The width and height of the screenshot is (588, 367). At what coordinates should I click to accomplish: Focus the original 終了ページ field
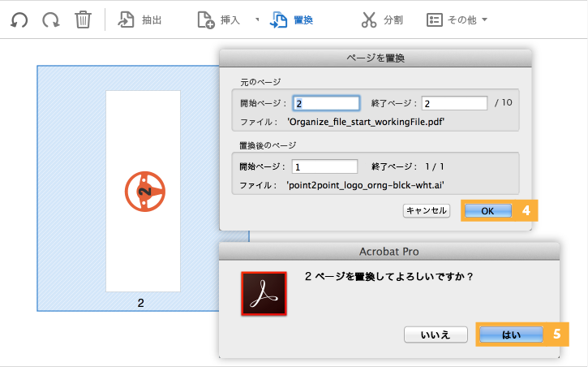tap(454, 103)
